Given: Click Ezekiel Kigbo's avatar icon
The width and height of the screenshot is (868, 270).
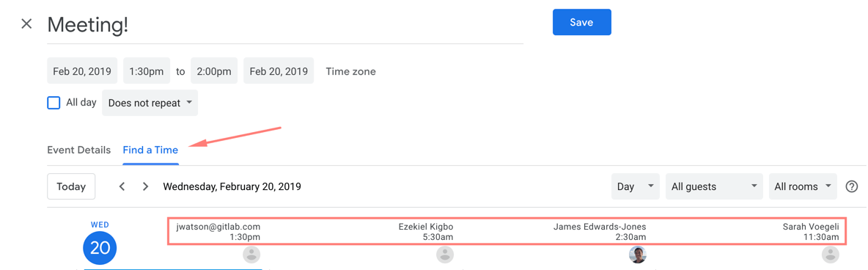Looking at the screenshot, I should [x=444, y=254].
